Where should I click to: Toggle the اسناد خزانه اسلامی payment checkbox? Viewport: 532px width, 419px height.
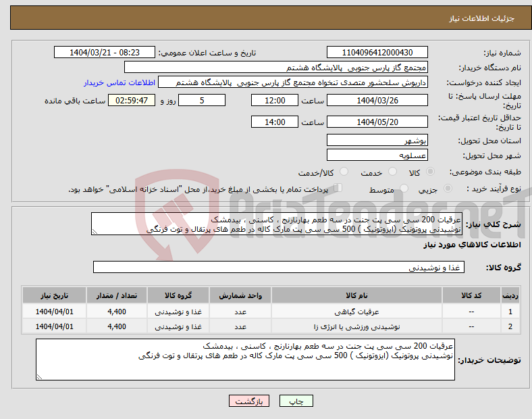[x=338, y=188]
